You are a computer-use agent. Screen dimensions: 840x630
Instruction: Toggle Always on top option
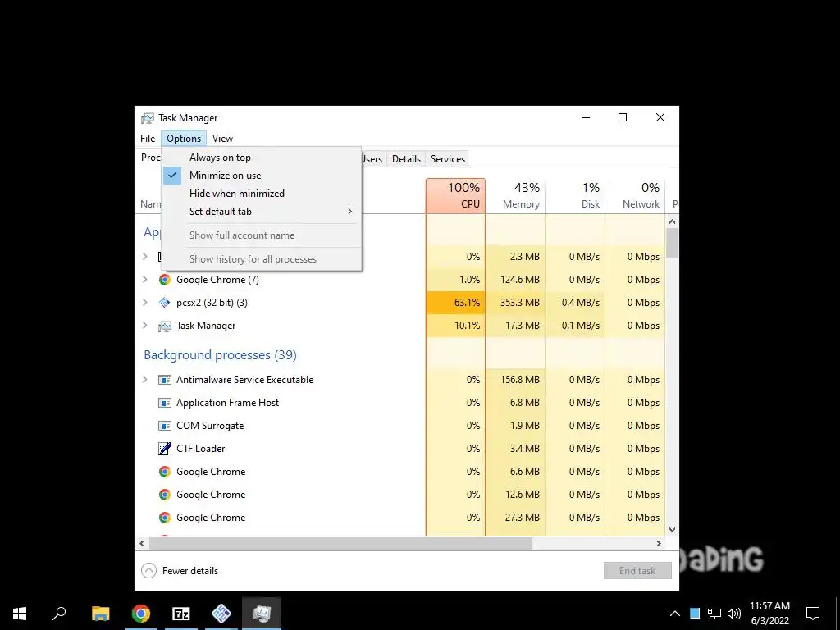point(262,157)
